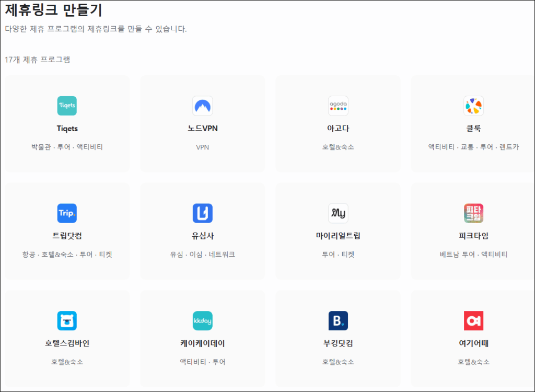Click the subtitle 다양한 제휴 프로그램의 제휴링크를 만들 수 있습니다

click(x=96, y=29)
